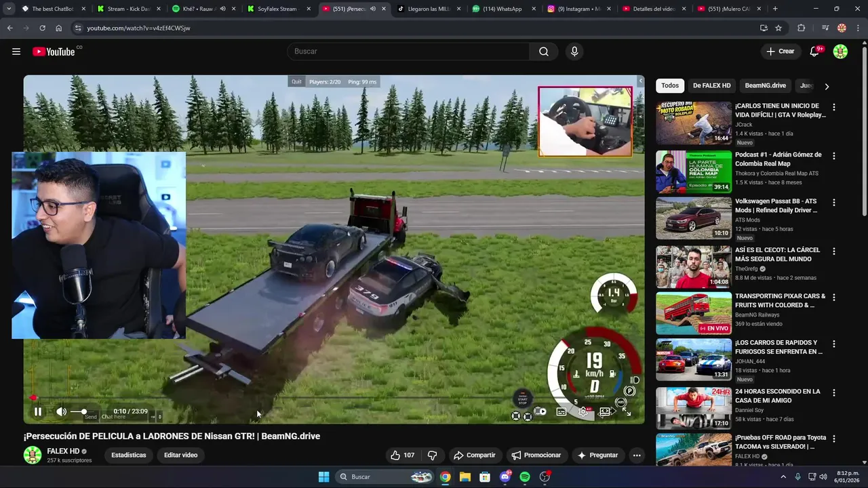Open the FALEX HD channel avatar

coord(33,455)
